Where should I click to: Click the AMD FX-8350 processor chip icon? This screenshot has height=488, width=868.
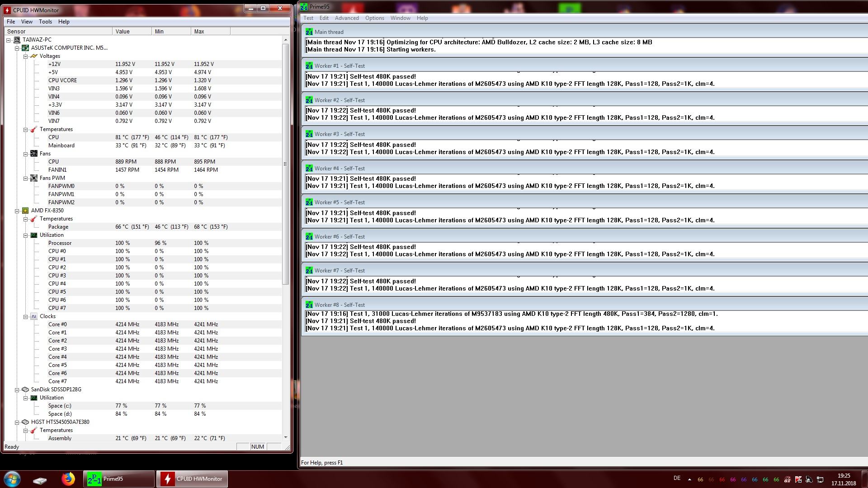(x=25, y=211)
